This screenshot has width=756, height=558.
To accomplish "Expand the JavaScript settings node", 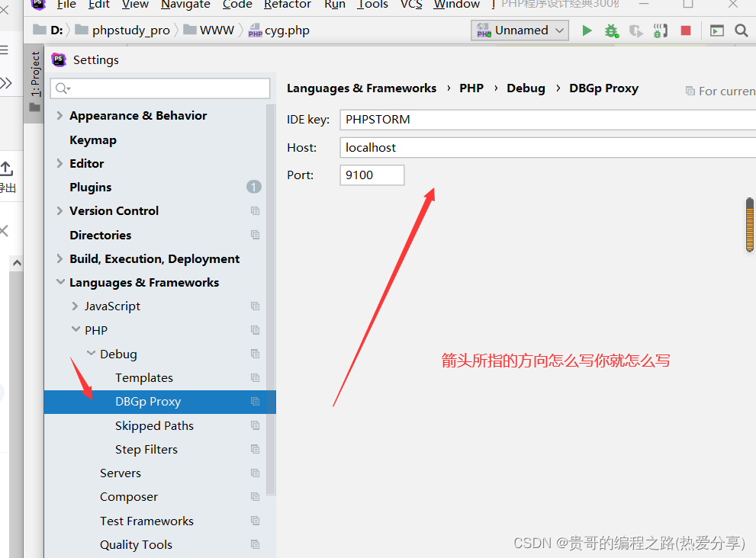I will click(75, 306).
